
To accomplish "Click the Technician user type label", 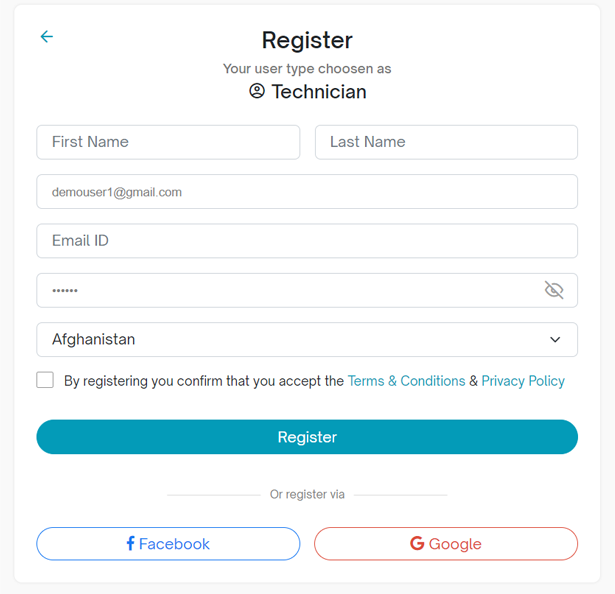I will [x=319, y=92].
